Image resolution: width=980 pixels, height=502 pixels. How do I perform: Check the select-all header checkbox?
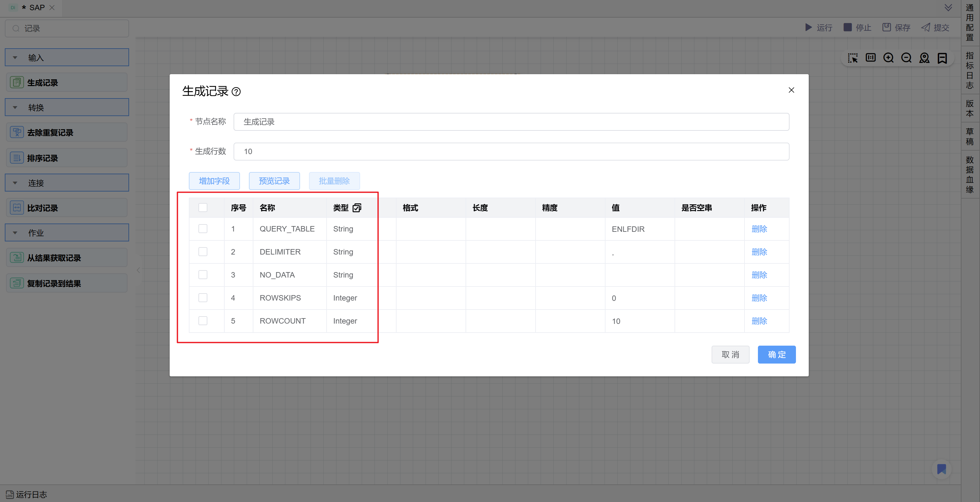203,208
